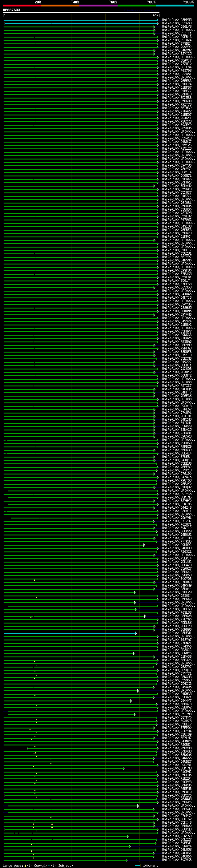The image size is (197, 868).
Task: Select the query name BP087633
Action: pyautogui.click(x=11, y=10)
